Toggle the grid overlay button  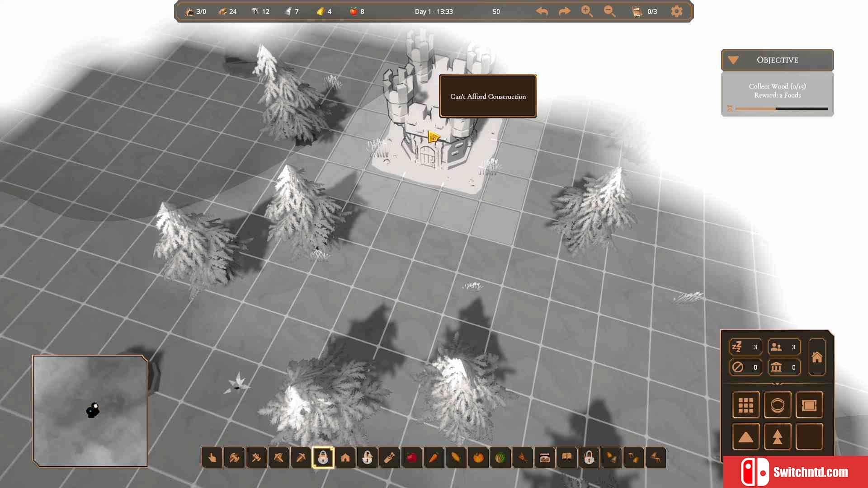745,405
